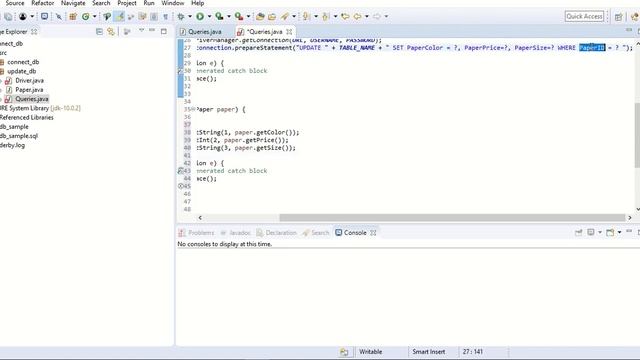Open the New Java Class dropdown arrow
Image resolution: width=640 pixels, height=360 pixels.
click(x=94, y=16)
